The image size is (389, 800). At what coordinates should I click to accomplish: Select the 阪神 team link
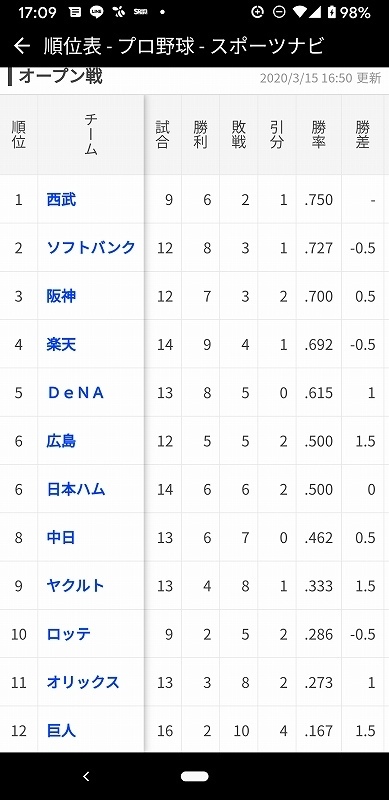[61, 296]
